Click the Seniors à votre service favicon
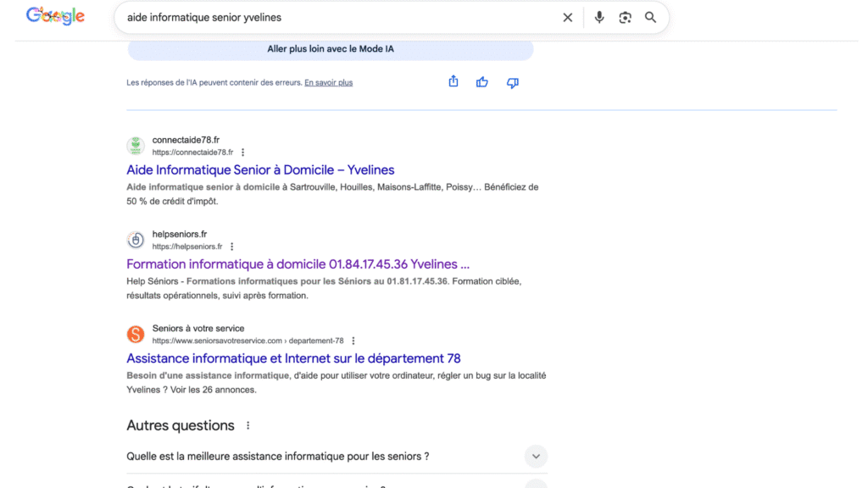This screenshot has height=488, width=868. [136, 334]
